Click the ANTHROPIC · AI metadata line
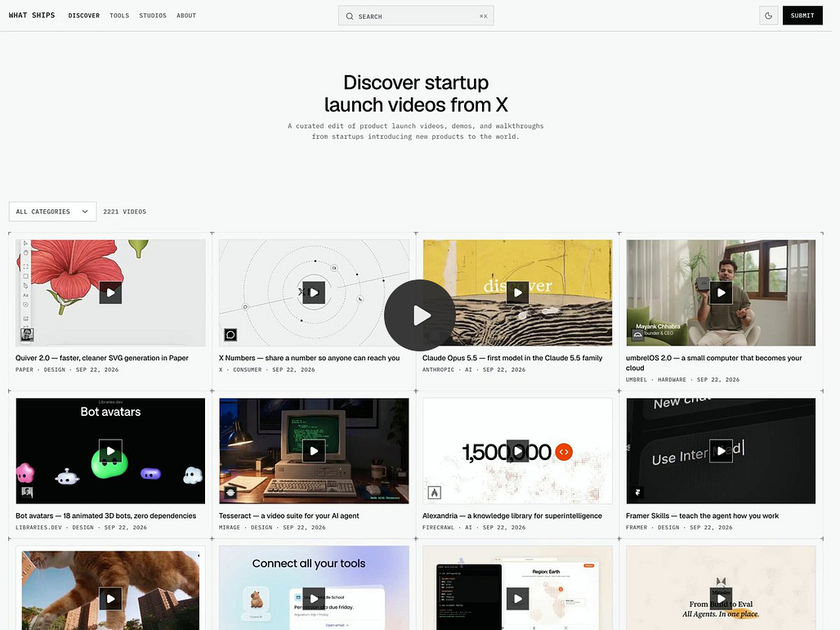Screen dimensions: 840x630 tap(474, 369)
